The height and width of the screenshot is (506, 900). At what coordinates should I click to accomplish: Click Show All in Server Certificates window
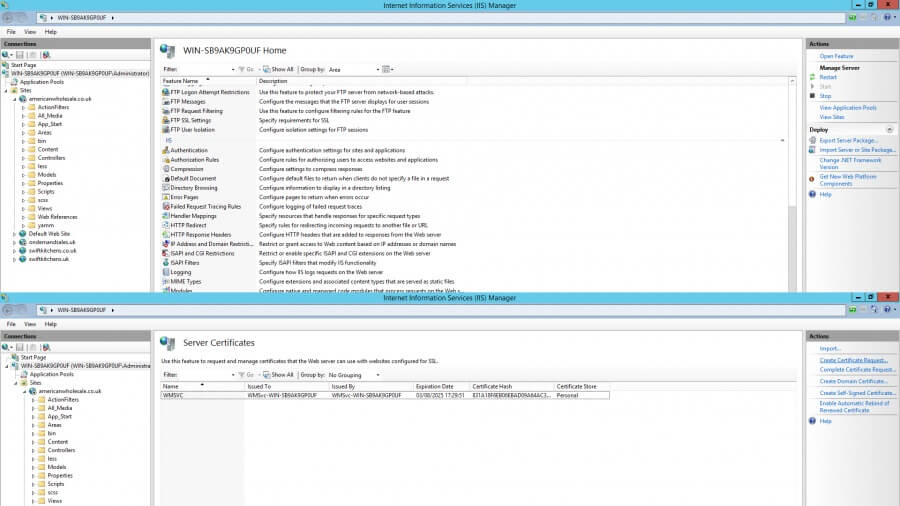278,375
